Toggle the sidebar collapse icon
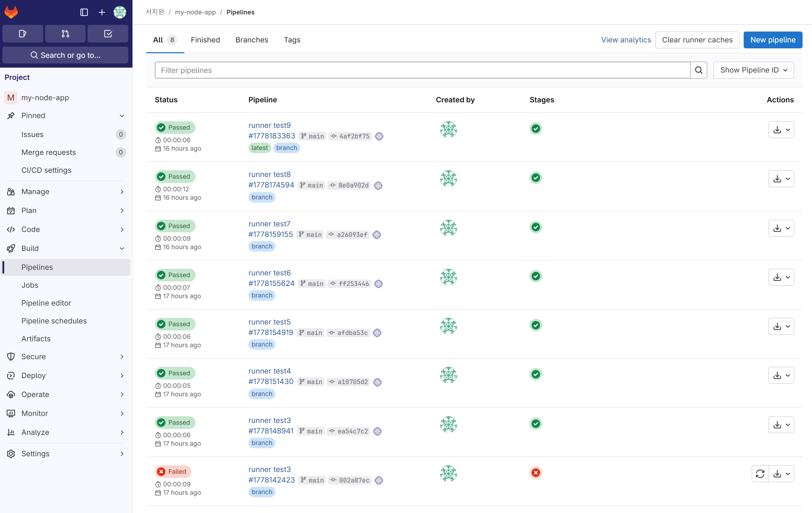The width and height of the screenshot is (812, 513). [84, 12]
